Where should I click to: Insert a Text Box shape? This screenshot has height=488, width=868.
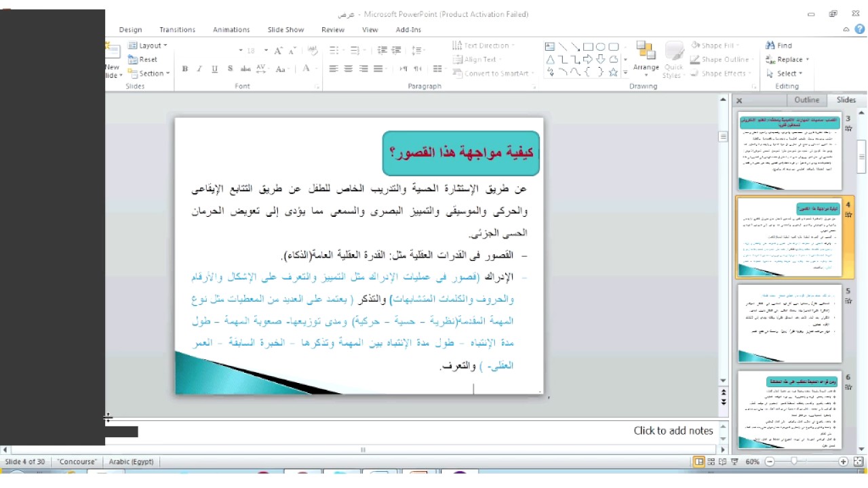click(550, 47)
